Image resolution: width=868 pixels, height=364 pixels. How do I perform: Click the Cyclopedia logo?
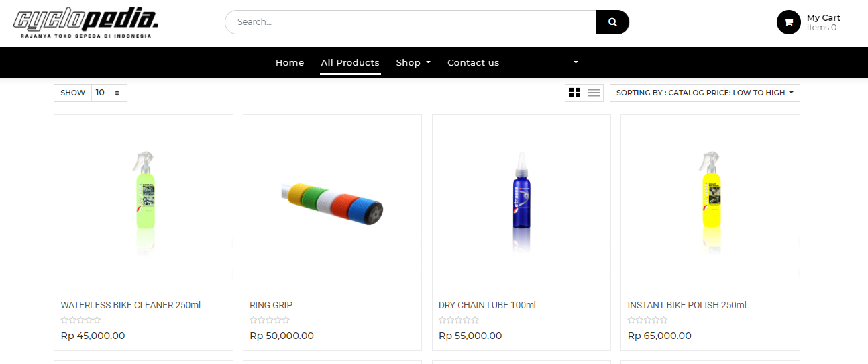86,23
